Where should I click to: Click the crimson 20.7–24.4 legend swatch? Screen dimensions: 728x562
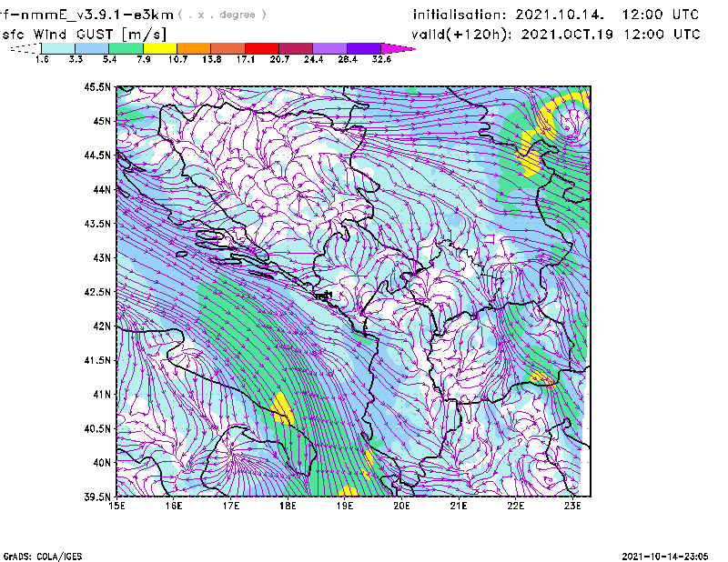[x=296, y=48]
